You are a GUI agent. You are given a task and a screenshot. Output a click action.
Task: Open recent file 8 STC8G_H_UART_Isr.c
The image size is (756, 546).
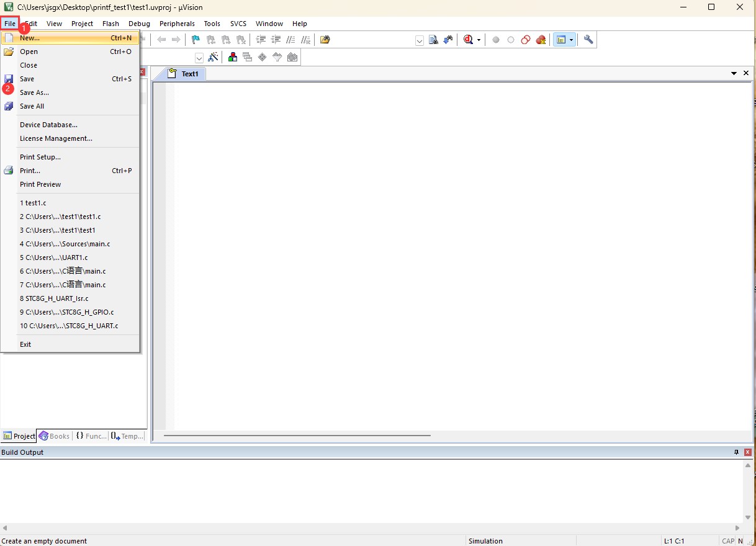point(70,298)
